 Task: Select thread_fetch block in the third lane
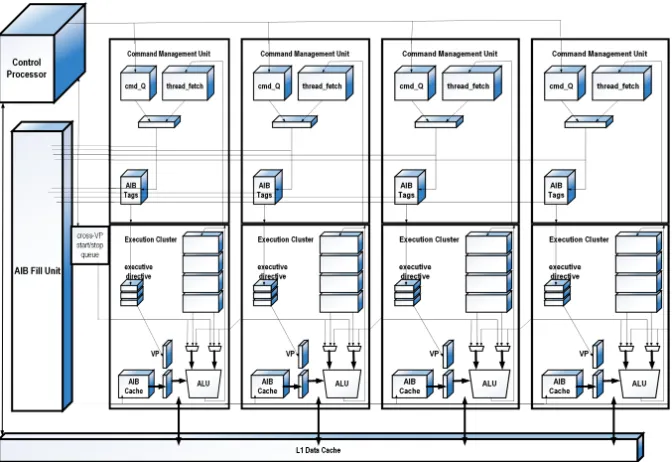pos(472,83)
